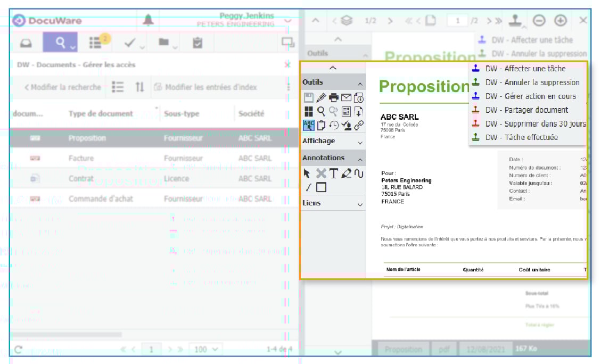Open the 100 results per page dropdown
The width and height of the screenshot is (601, 364).
coord(207,349)
